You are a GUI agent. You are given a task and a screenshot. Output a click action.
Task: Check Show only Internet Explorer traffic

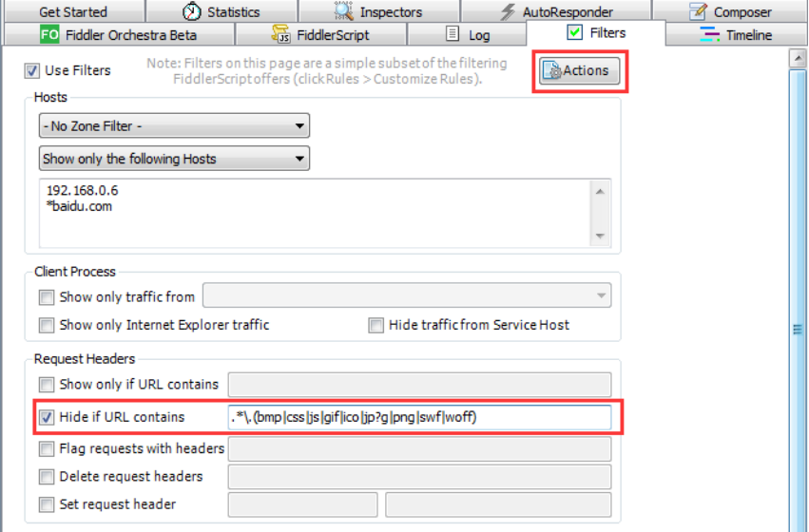tap(47, 325)
